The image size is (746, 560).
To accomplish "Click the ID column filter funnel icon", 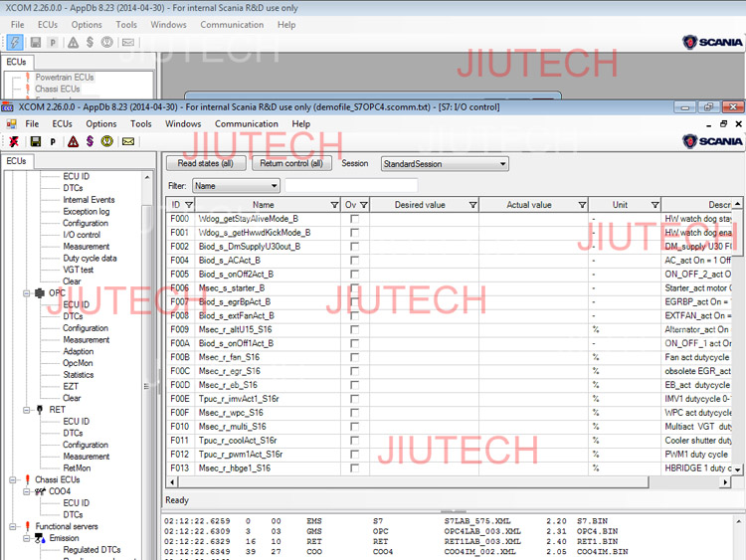I will coord(189,205).
